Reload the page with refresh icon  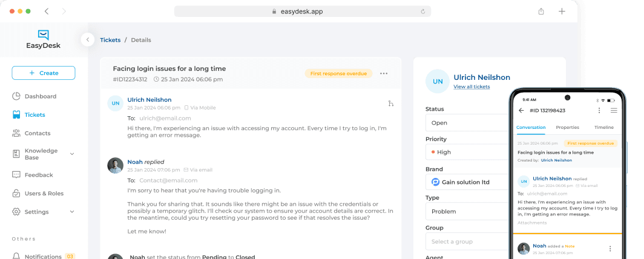point(422,11)
